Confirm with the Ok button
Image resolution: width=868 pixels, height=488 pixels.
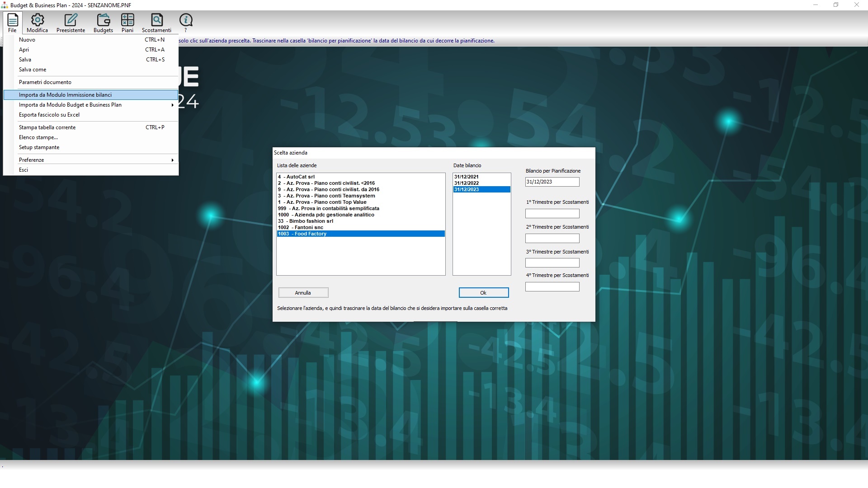(x=484, y=293)
